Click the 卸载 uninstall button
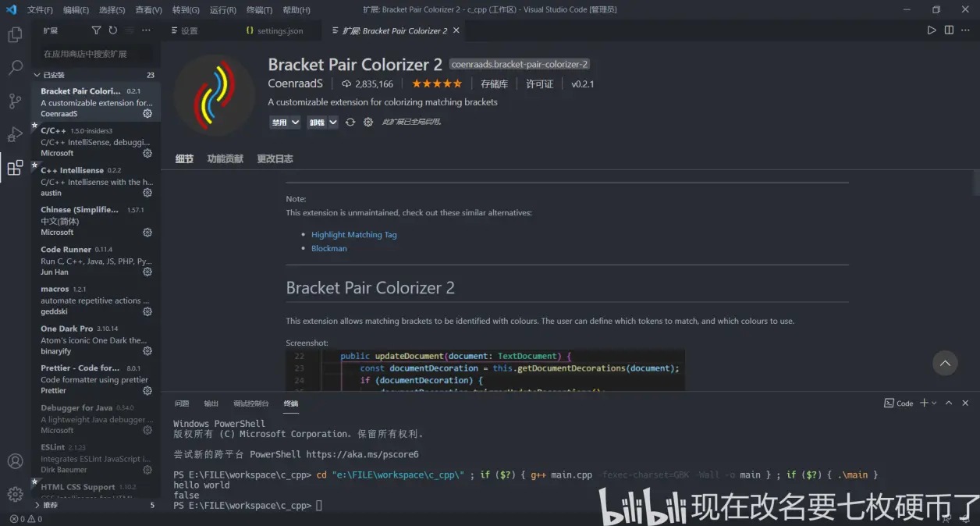Screen dimensions: 980x526 click(x=317, y=123)
